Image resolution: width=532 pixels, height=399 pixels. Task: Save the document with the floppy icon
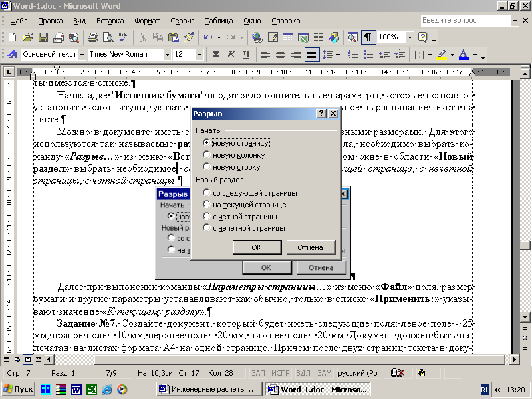43,37
